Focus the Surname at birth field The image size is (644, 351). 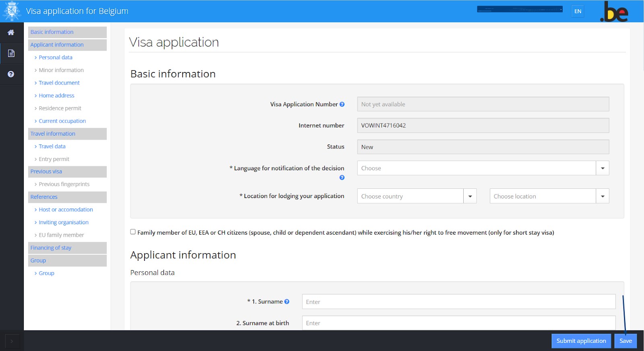[459, 323]
